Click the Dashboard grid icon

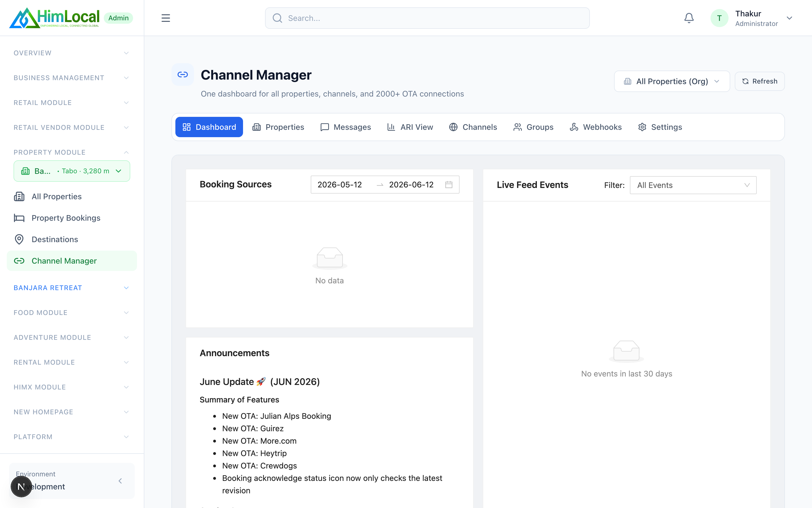(x=187, y=127)
